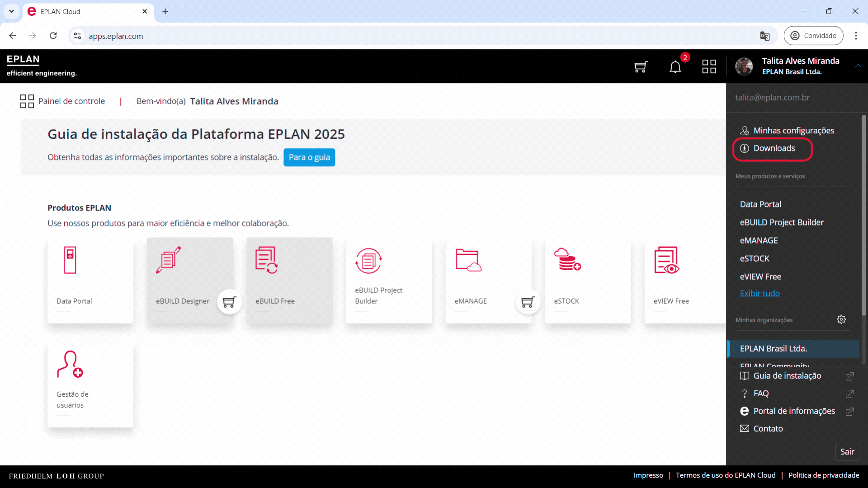Click the Data Portal product icon

(70, 260)
